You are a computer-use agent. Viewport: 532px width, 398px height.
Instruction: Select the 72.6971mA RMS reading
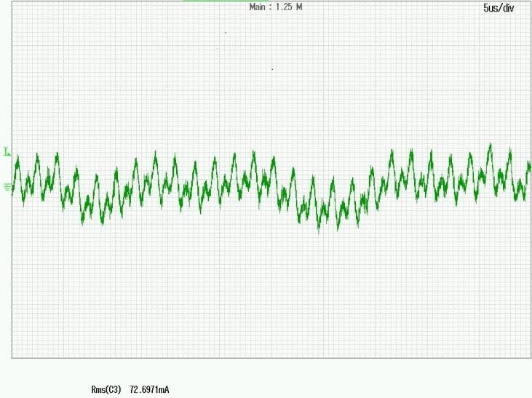tap(149, 390)
